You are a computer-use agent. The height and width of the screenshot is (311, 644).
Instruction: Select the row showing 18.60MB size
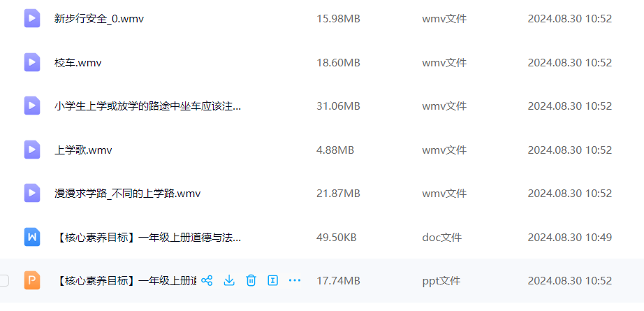tap(322, 62)
